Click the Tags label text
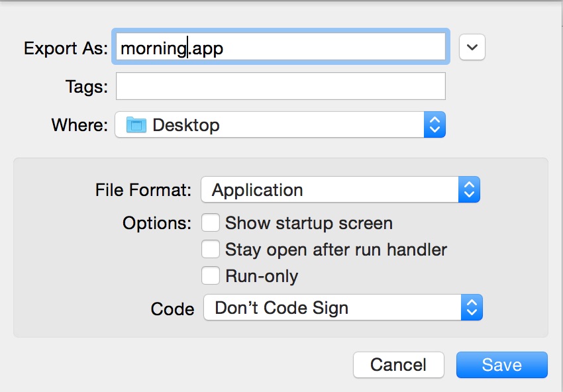This screenshot has height=392, width=563. click(86, 87)
